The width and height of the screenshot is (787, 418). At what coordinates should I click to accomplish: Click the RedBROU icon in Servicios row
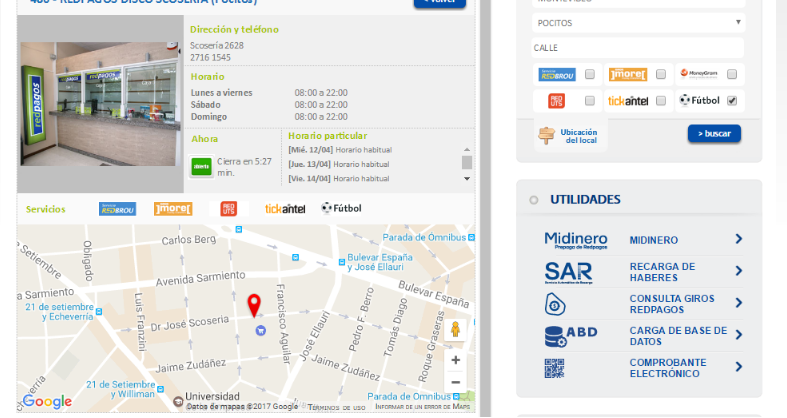coord(117,209)
